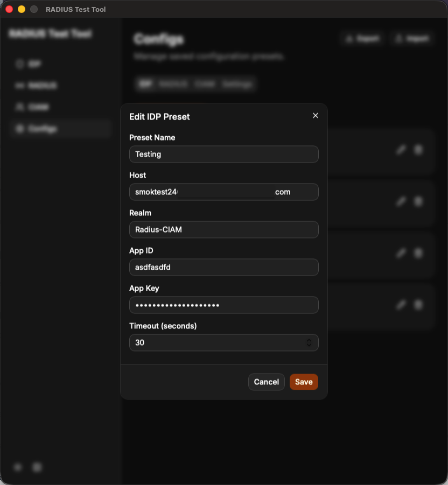Click the blurred Export button in the header

point(362,39)
